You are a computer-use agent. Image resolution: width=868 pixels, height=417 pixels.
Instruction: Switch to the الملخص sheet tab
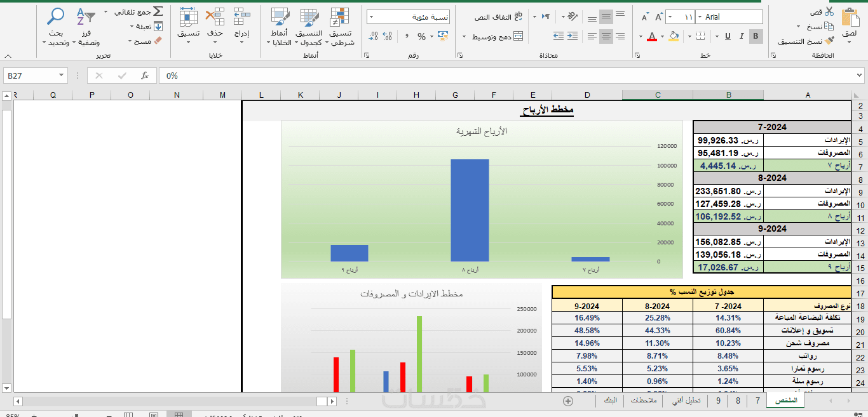(x=786, y=400)
